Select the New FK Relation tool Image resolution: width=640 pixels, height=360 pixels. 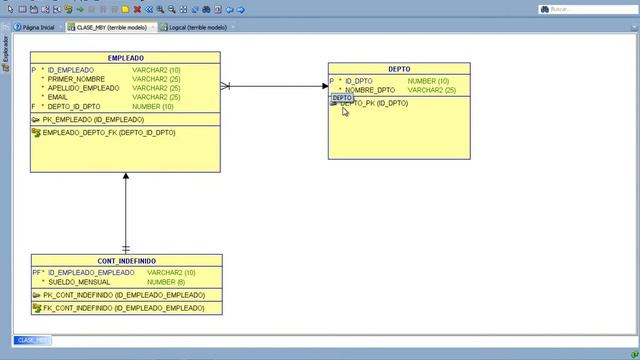(68, 9)
